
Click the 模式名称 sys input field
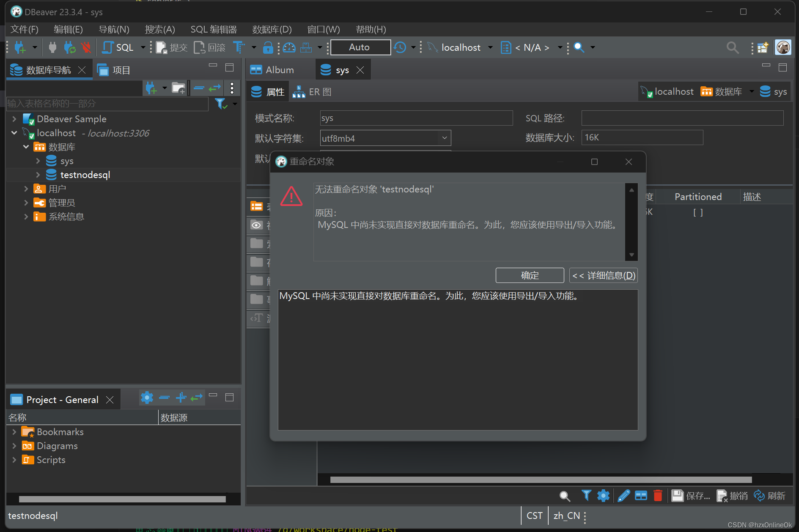[416, 118]
